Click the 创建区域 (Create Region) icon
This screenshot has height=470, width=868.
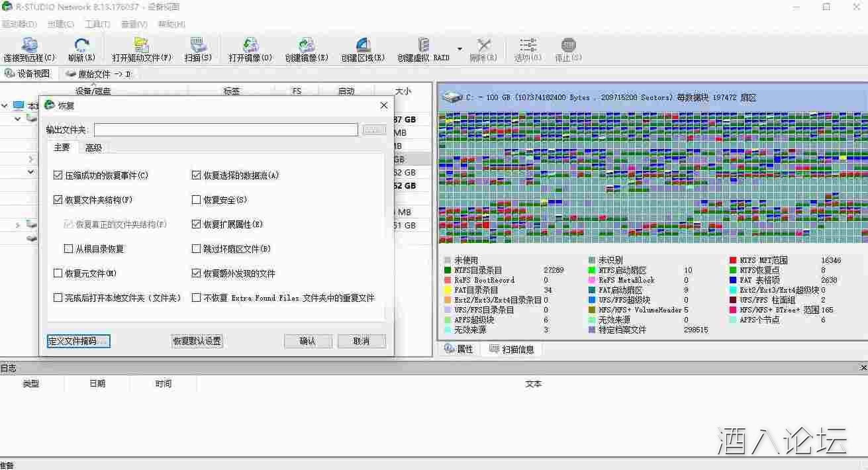click(x=363, y=45)
